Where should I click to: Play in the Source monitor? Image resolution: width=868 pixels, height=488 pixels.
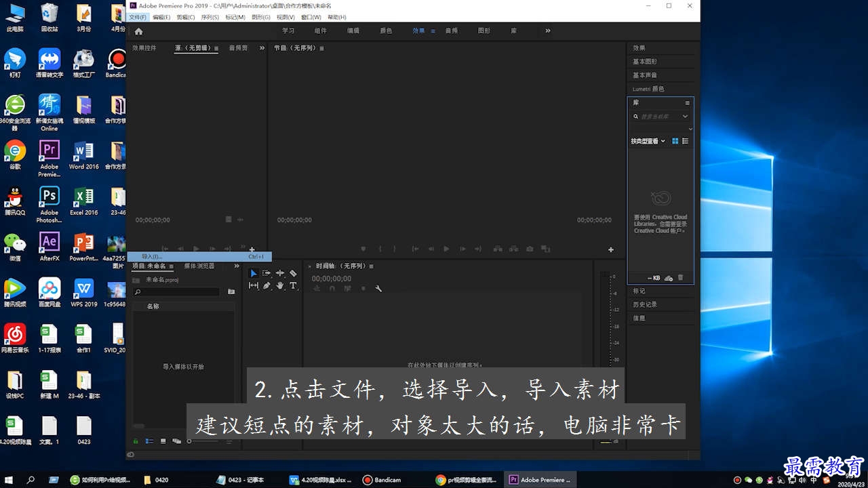[196, 249]
